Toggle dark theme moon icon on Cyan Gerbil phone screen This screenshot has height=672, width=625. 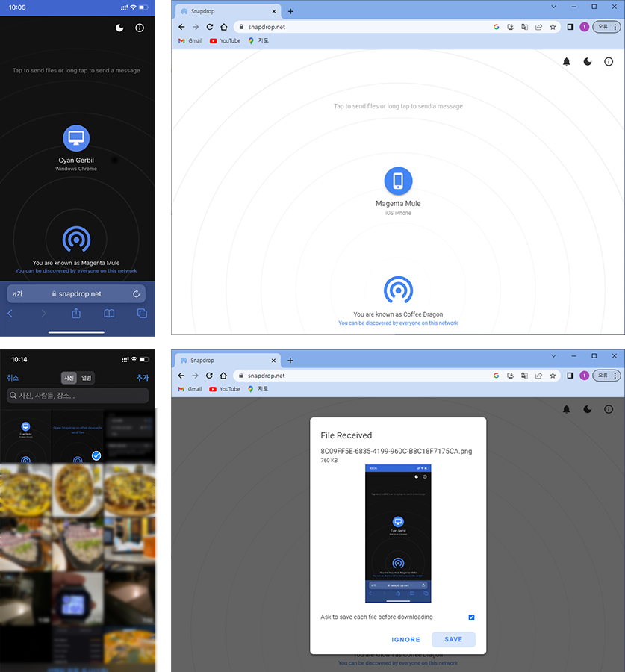119,28
